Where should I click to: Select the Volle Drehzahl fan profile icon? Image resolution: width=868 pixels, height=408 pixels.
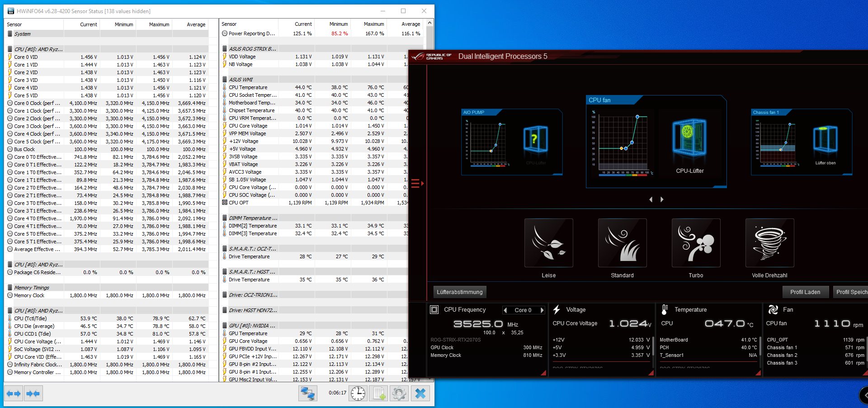point(769,243)
